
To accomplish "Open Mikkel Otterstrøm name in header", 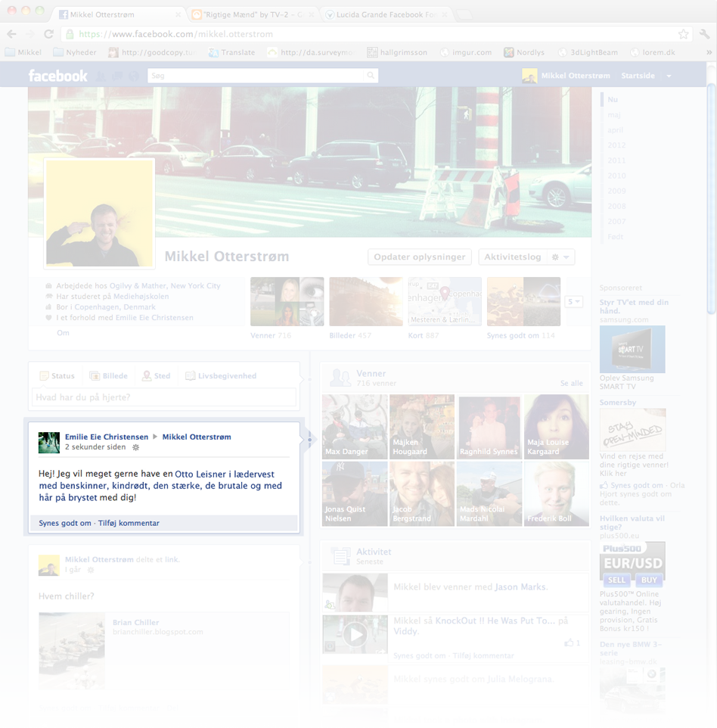I will pos(576,76).
